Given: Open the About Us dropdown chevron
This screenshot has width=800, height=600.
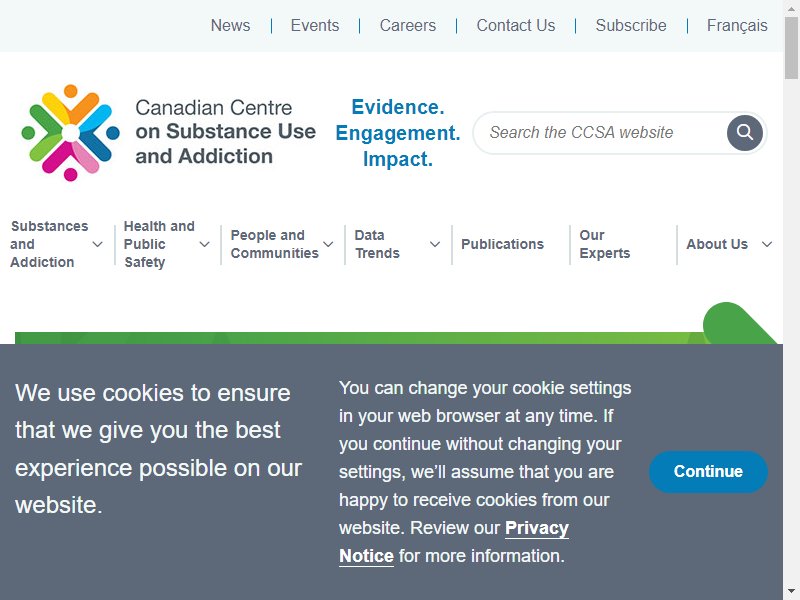Looking at the screenshot, I should 766,244.
